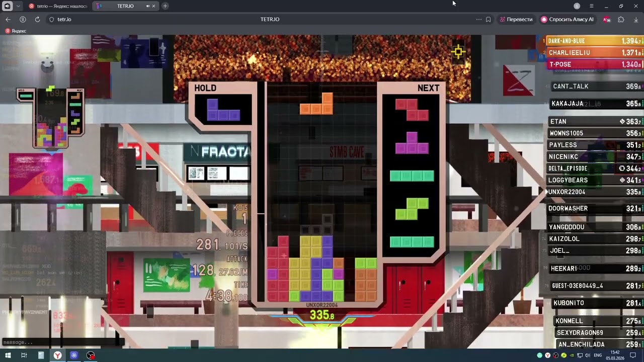The width and height of the screenshot is (644, 362).
Task: Open the browser profile avatar
Action: pos(577,6)
